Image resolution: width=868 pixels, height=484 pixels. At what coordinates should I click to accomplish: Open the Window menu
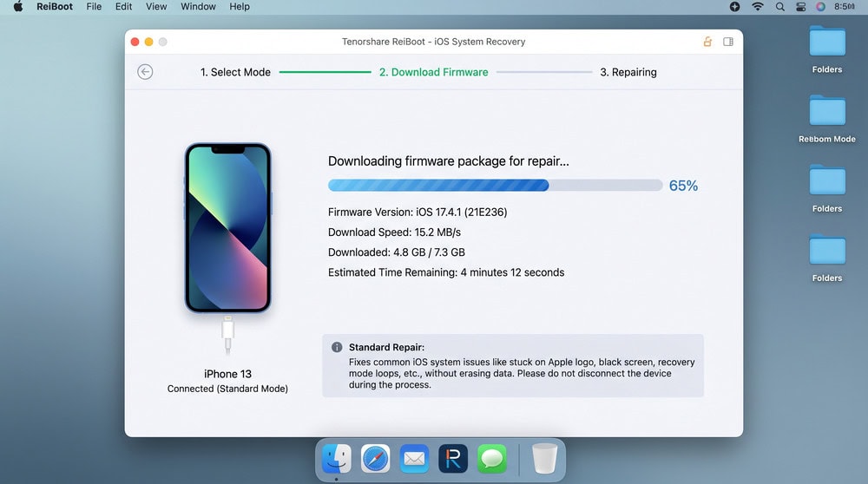point(198,7)
